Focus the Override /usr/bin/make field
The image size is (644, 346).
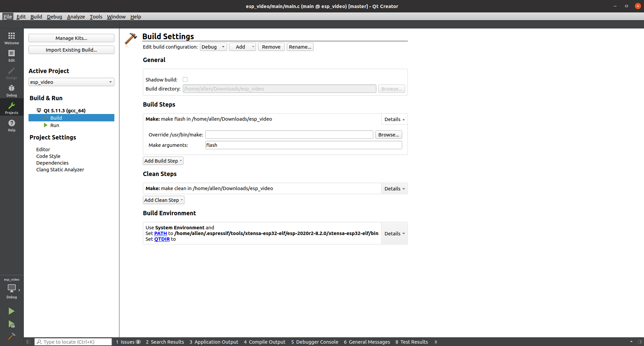pyautogui.click(x=289, y=135)
